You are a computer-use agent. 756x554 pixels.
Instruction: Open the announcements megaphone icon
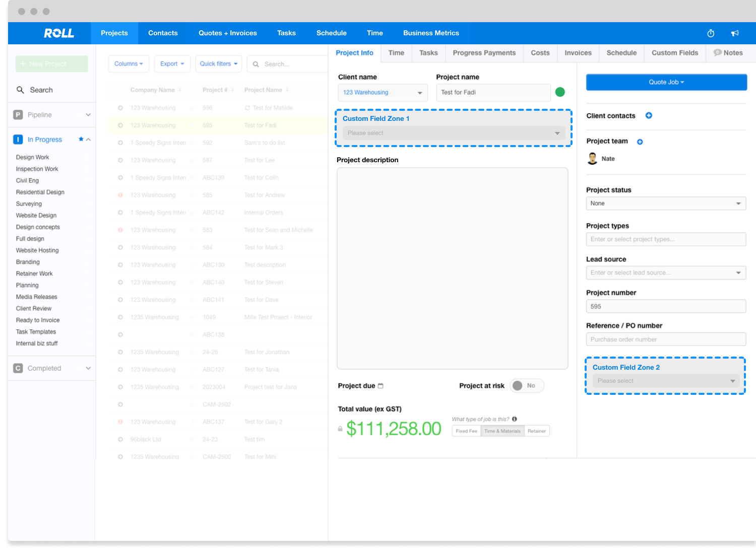(735, 33)
